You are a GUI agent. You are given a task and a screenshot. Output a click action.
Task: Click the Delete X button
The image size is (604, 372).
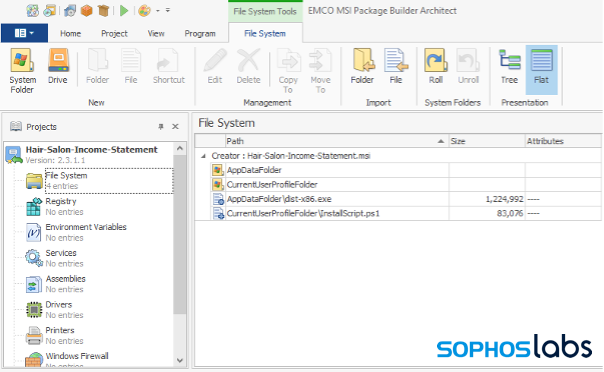(248, 67)
